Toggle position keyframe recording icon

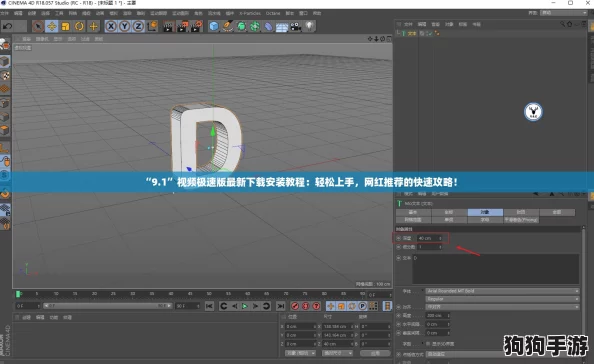tap(330, 306)
